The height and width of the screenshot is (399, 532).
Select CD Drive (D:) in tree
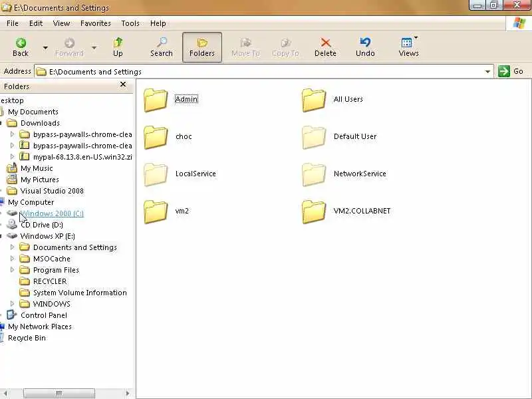tap(42, 225)
